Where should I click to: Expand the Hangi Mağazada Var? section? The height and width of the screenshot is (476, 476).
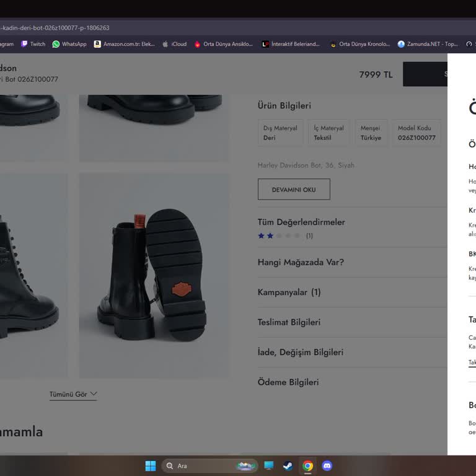[301, 262]
